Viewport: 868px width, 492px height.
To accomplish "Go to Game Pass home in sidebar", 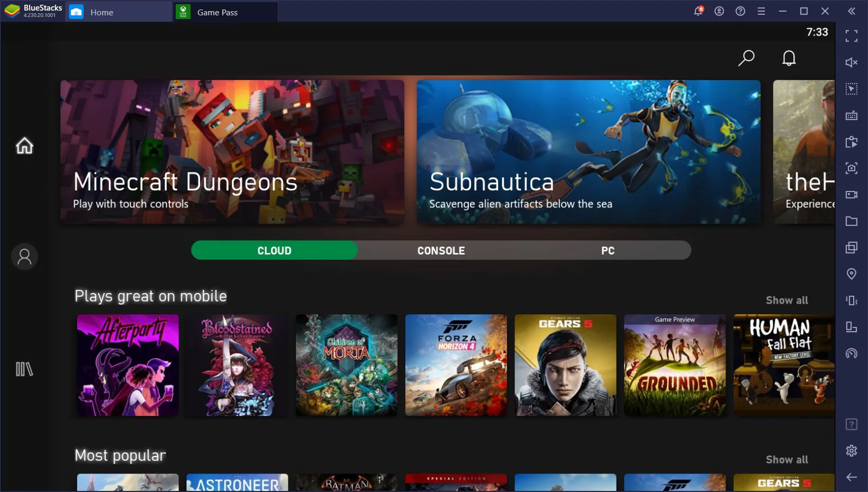I will point(24,145).
